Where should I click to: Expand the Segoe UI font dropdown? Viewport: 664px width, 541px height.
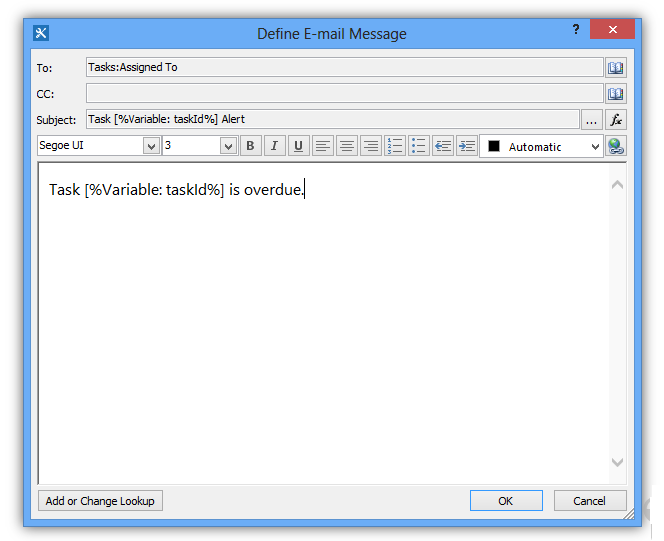coord(152,146)
